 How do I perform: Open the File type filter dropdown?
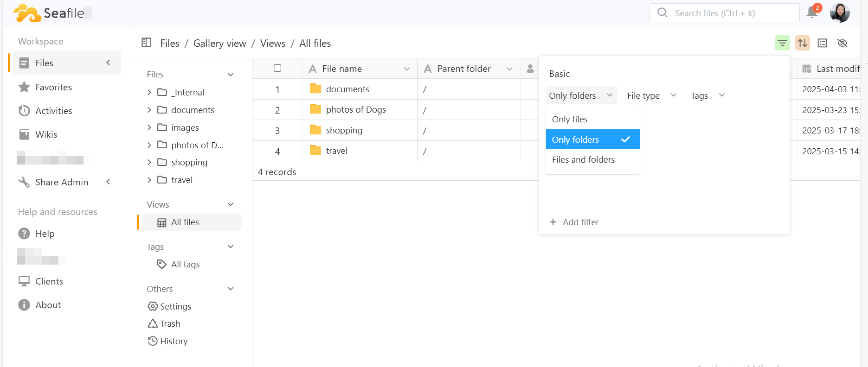pyautogui.click(x=651, y=95)
